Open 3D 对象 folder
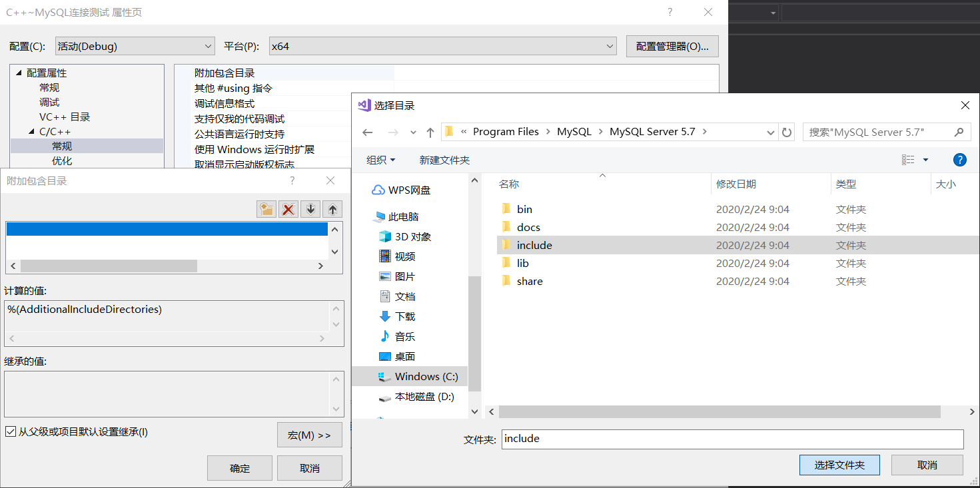This screenshot has width=980, height=488. [x=405, y=236]
